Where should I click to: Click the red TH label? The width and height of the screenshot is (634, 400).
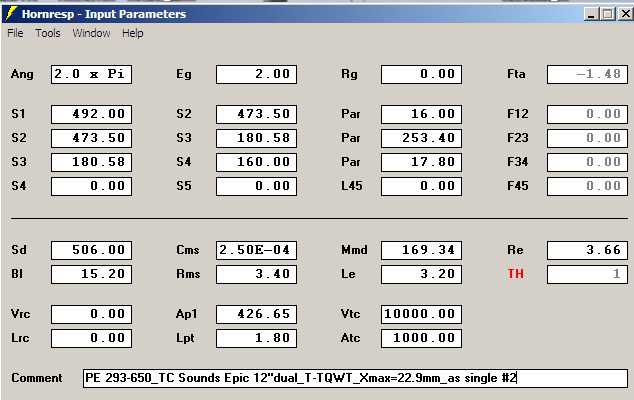pos(516,274)
